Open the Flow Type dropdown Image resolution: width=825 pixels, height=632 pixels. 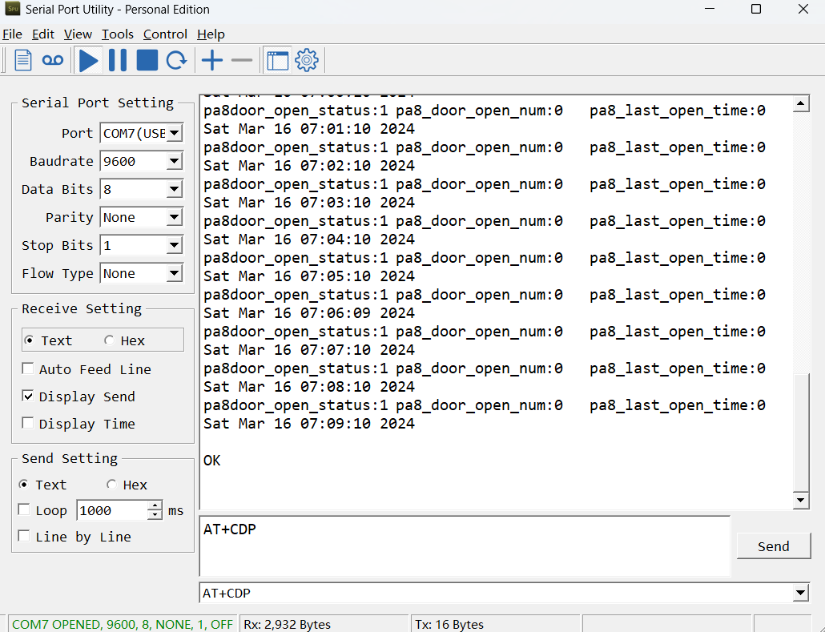click(x=175, y=273)
